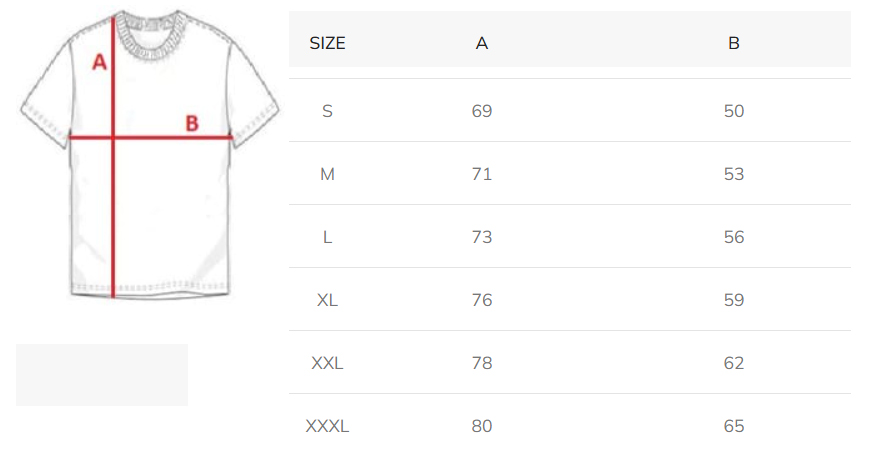The width and height of the screenshot is (885, 461).
Task: Click the value 53 in the M row
Action: click(734, 174)
